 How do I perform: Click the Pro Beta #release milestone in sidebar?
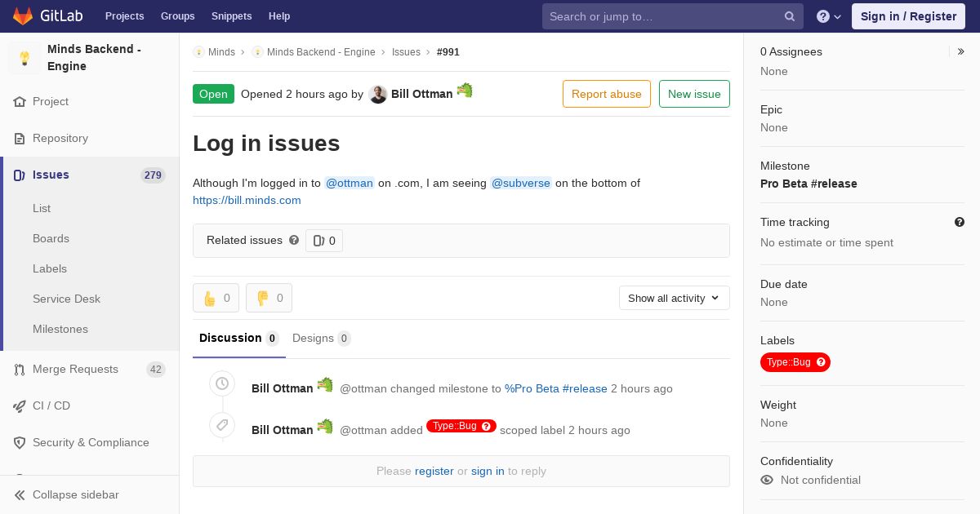[x=808, y=184]
